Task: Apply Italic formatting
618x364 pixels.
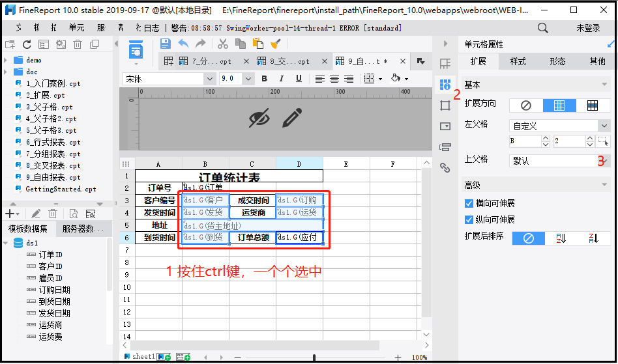Action: click(282, 79)
